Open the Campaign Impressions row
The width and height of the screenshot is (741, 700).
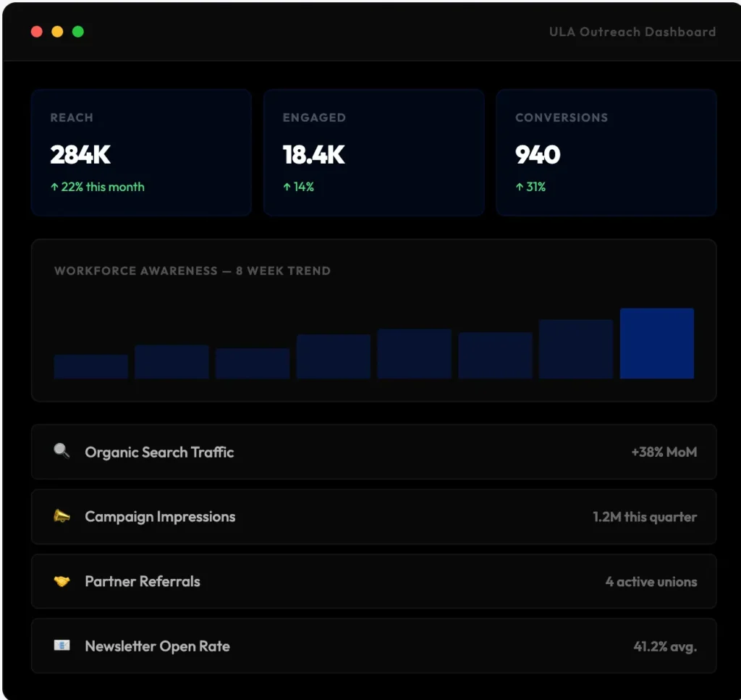pyautogui.click(x=374, y=517)
